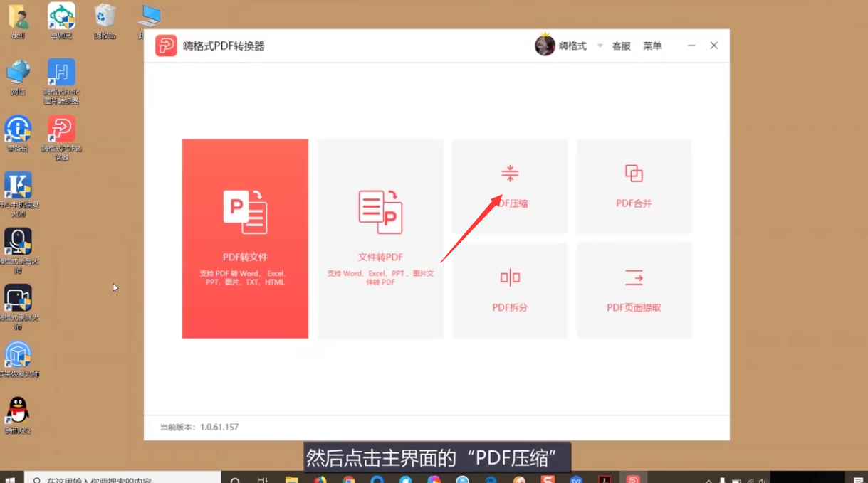Select the 果备份 desktop shortcut
868x483 pixels.
(x=18, y=134)
